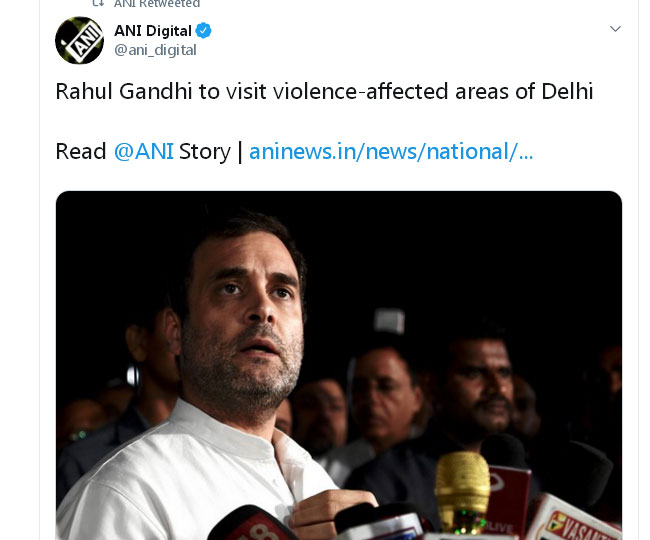Expand the tweet options chevron
The image size is (650, 540).
tap(615, 29)
